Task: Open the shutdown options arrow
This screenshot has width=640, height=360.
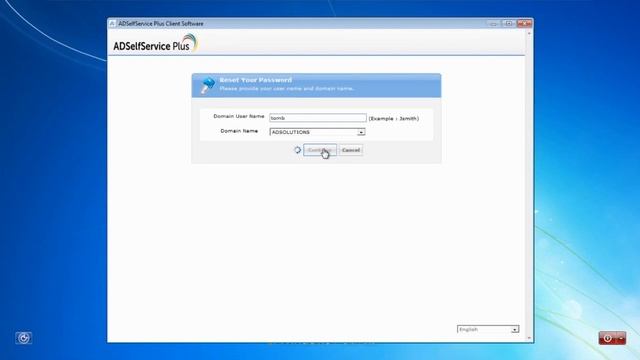Action: coord(621,338)
